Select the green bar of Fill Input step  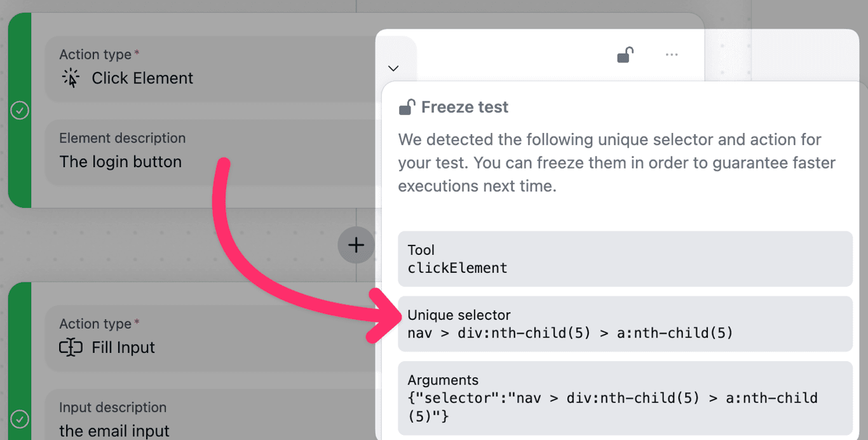(x=20, y=361)
